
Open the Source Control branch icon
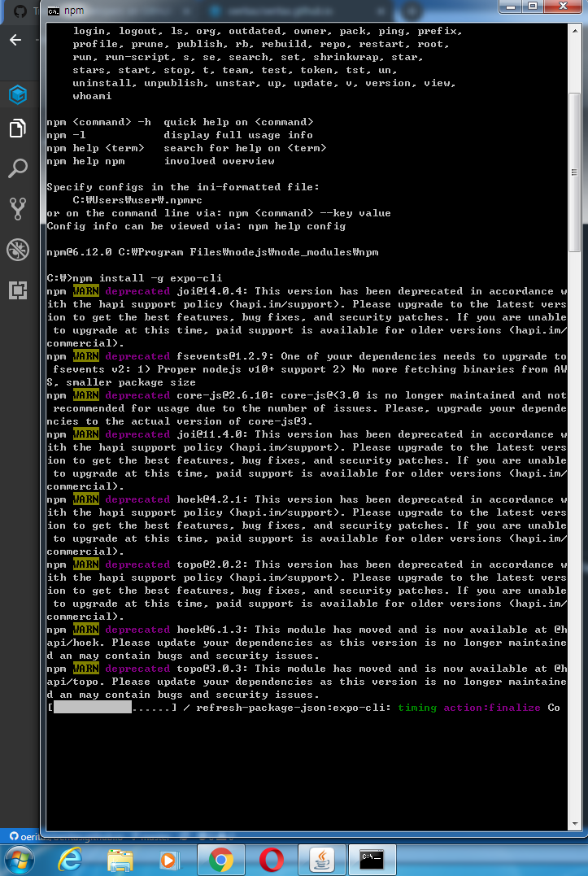[x=18, y=208]
